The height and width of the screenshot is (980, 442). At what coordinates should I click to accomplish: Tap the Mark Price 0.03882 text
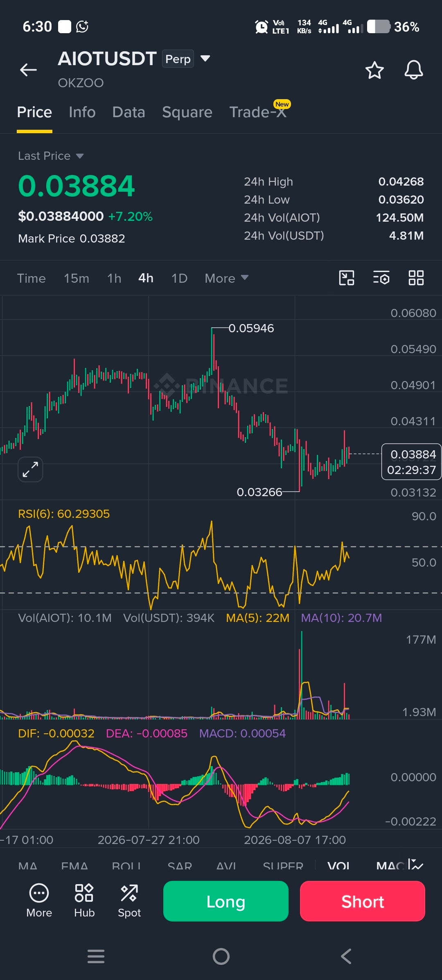click(72, 238)
